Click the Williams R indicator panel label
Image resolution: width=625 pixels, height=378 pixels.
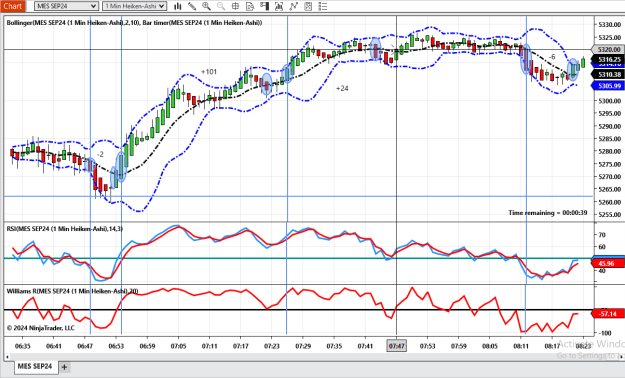[x=72, y=291]
